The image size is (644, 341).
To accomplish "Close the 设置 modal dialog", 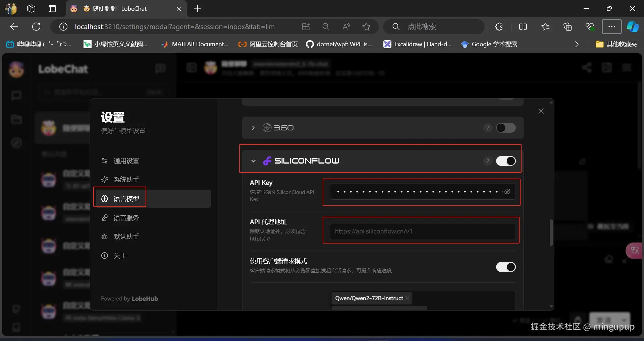I will [541, 111].
